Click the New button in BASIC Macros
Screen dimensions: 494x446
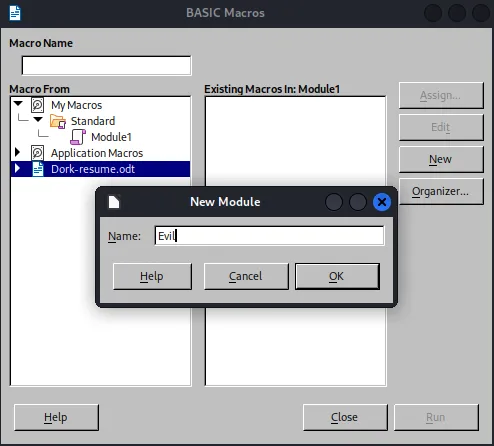(441, 159)
